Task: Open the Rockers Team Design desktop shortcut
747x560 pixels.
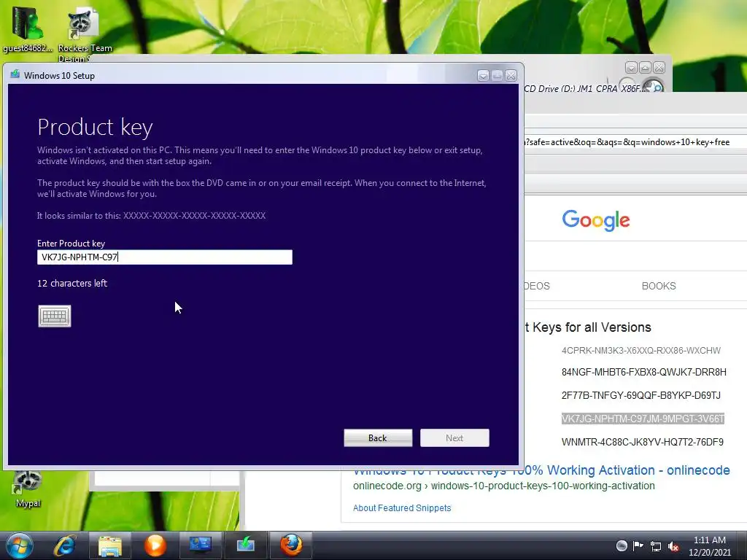Action: [85, 36]
